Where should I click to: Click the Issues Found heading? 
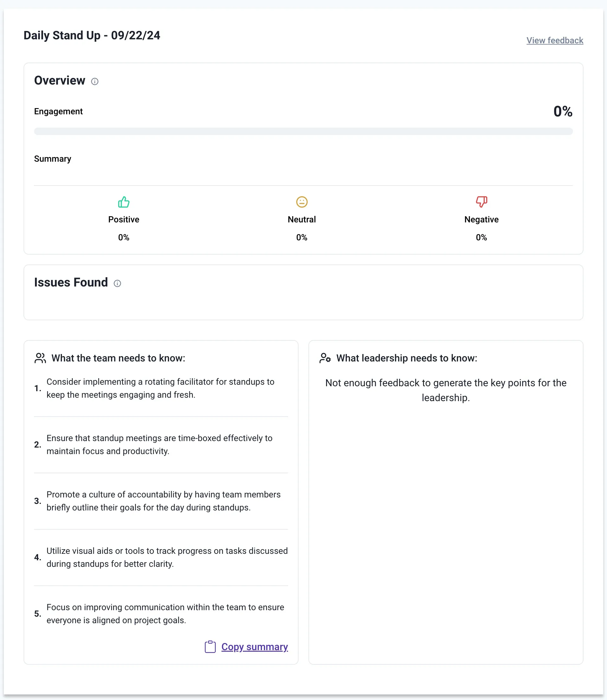tap(71, 282)
